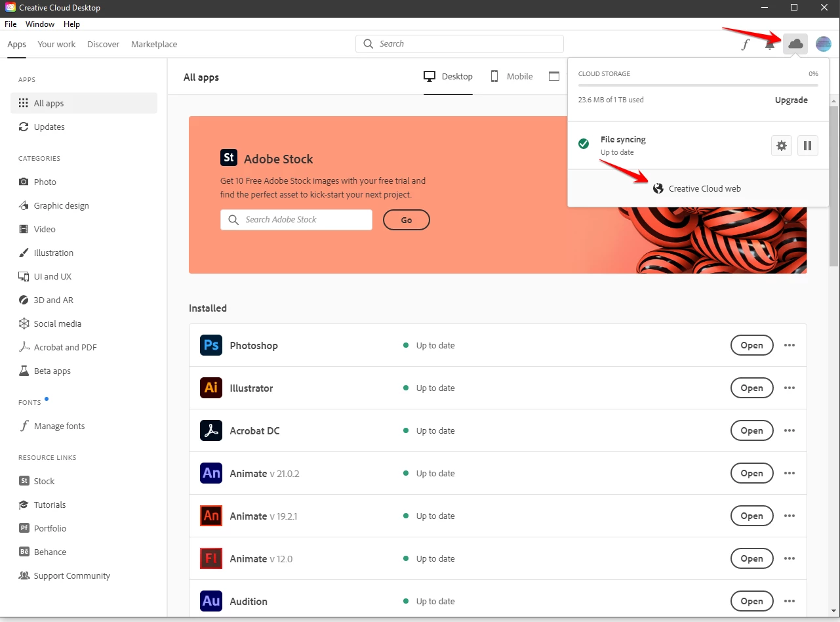This screenshot has width=840, height=622.
Task: Pause file syncing
Action: (x=808, y=146)
